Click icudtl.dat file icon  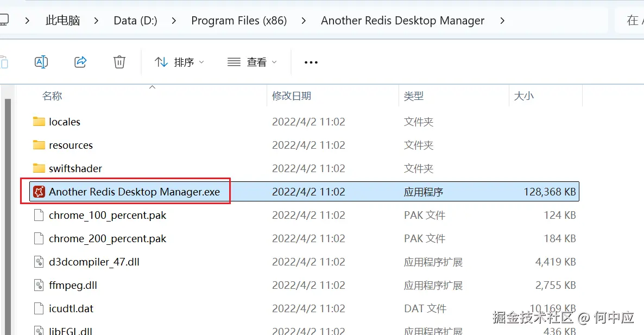[39, 309]
